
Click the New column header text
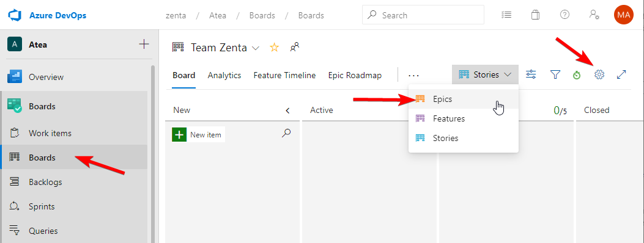(182, 110)
